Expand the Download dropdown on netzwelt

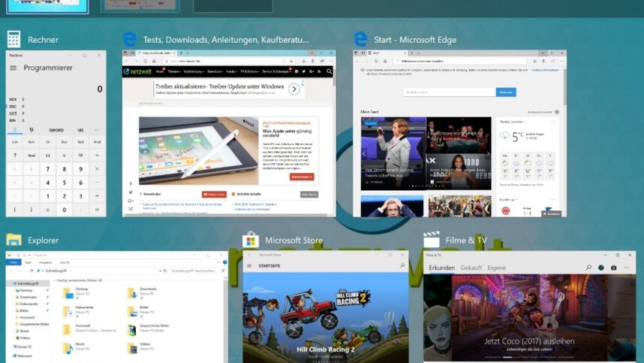(x=215, y=71)
